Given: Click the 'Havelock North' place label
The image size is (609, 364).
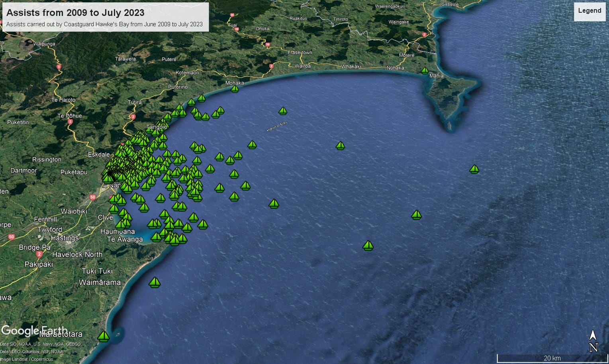Looking at the screenshot, I should pos(77,255).
